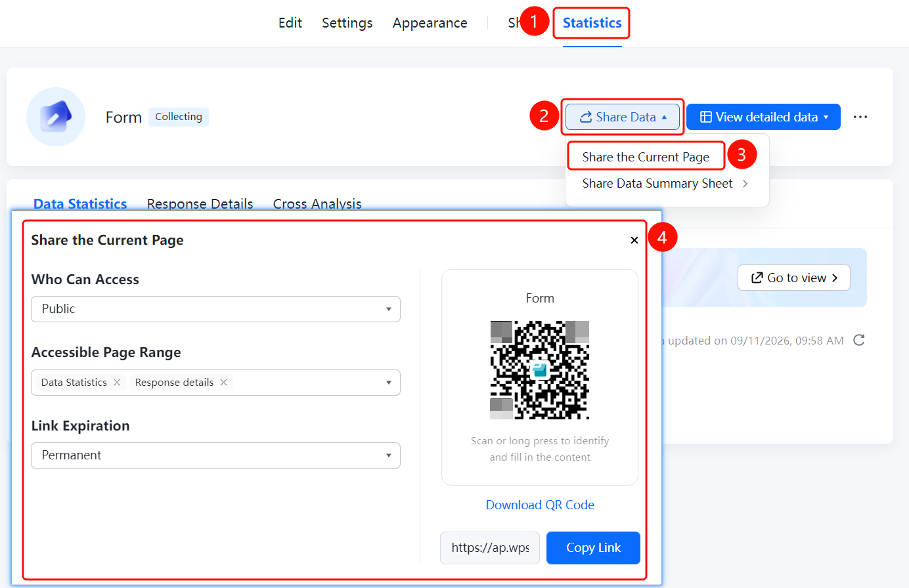
Task: Close the Share the Current Page dialog
Action: coord(634,240)
